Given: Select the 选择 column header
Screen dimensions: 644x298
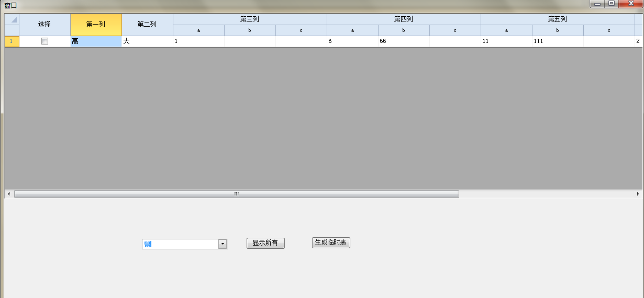Looking at the screenshot, I should coord(45,25).
